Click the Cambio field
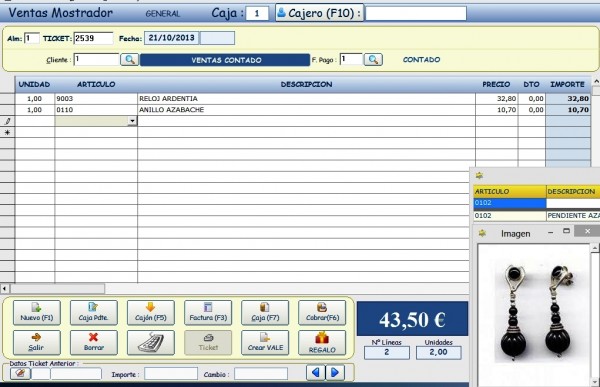This screenshot has width=600, height=387. pos(261,374)
